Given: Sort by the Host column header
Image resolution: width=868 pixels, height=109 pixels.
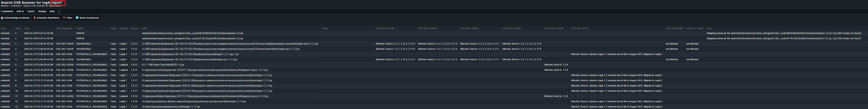Looking at the screenshot, I should tap(3, 29).
